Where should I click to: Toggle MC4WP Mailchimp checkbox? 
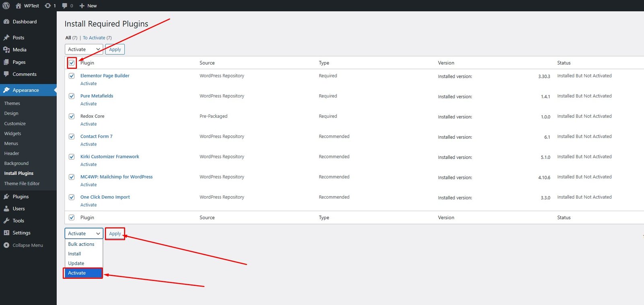point(72,177)
